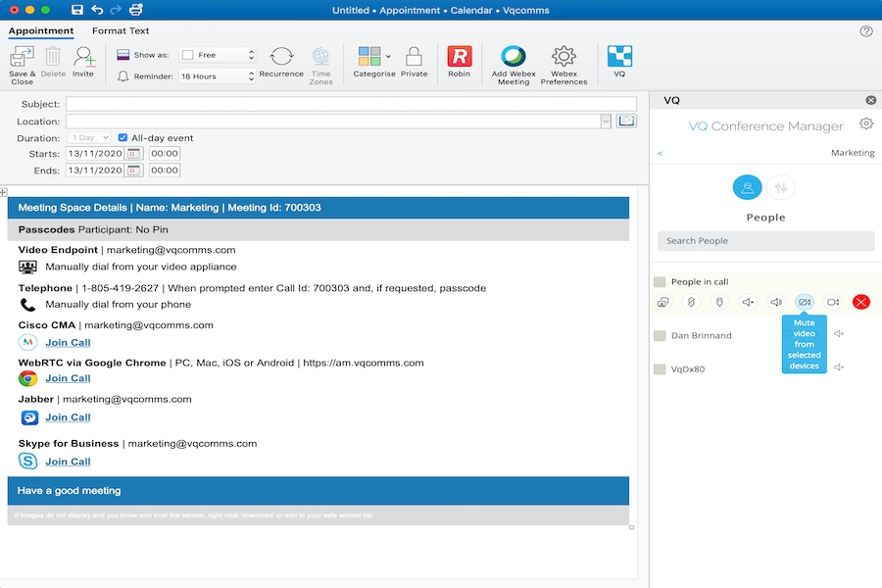Click the red disconnect icon for selected devices
The width and height of the screenshot is (882, 588).
click(861, 302)
